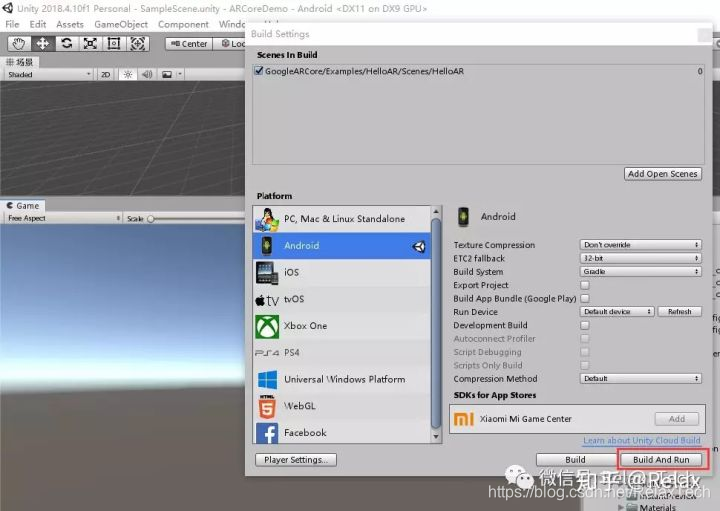Toggle pivot Center button

(189, 44)
